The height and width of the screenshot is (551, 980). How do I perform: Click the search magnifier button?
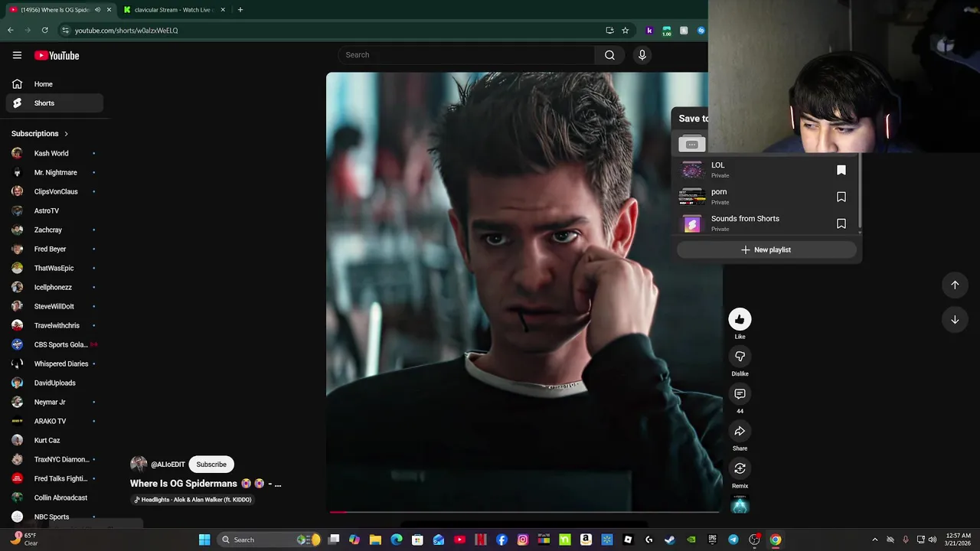(609, 55)
